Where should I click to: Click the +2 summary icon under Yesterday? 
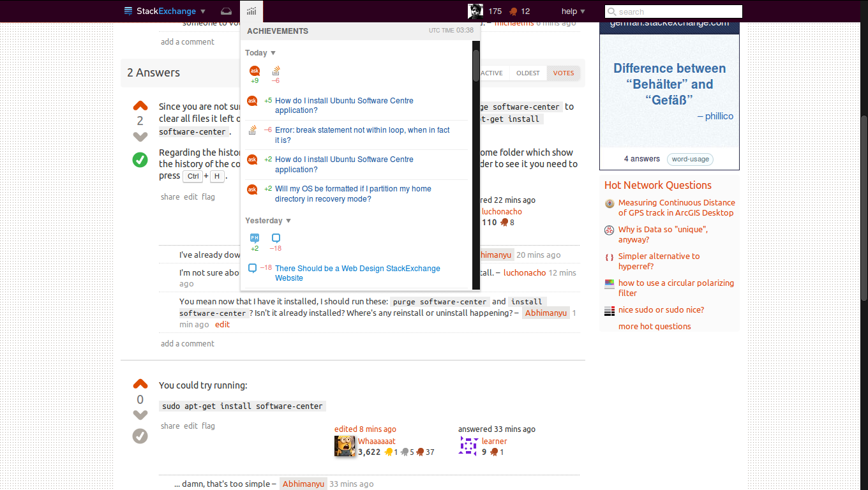click(x=255, y=242)
